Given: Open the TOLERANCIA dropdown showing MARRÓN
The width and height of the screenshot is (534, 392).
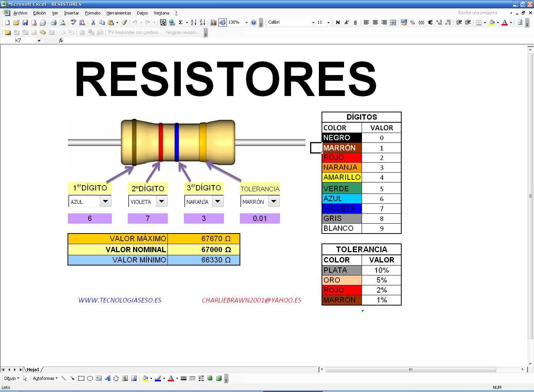Looking at the screenshot, I should click(x=274, y=201).
